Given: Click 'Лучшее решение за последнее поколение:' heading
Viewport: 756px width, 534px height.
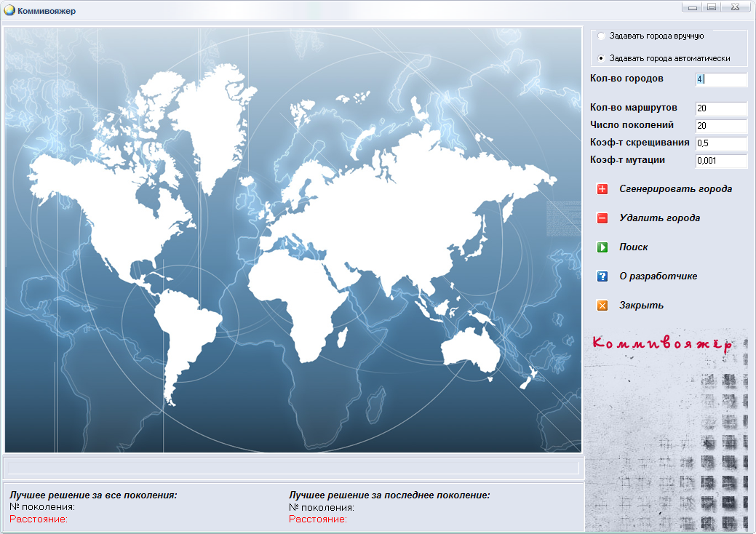Looking at the screenshot, I should [x=389, y=495].
